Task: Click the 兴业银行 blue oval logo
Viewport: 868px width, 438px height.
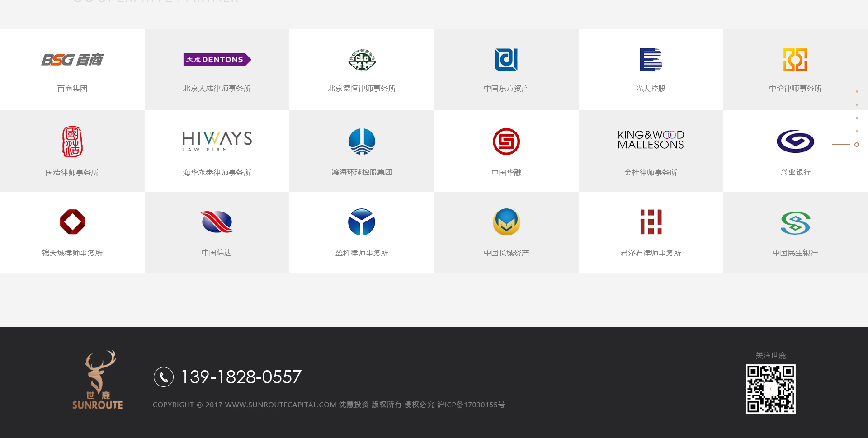Action: (795, 141)
